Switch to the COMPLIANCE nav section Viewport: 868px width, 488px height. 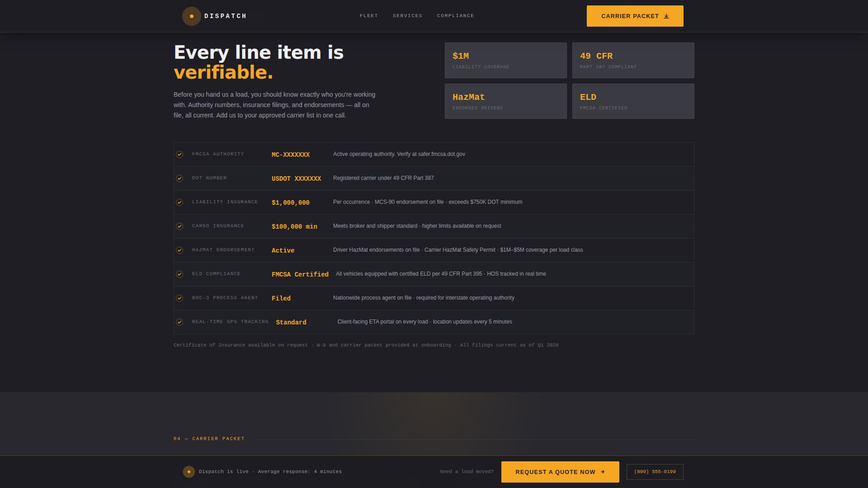coord(455,15)
